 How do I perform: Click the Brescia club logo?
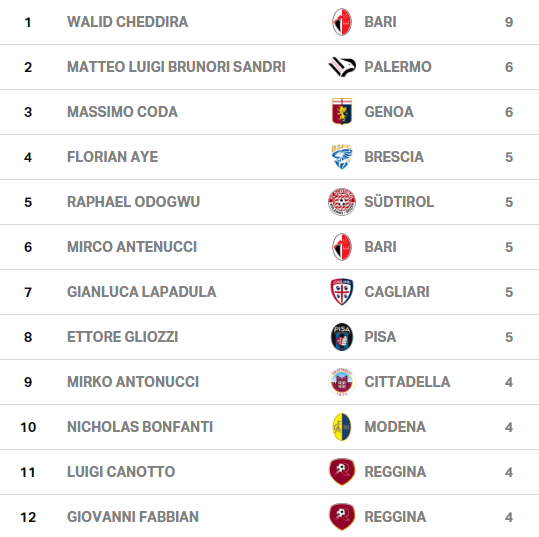[x=342, y=157]
